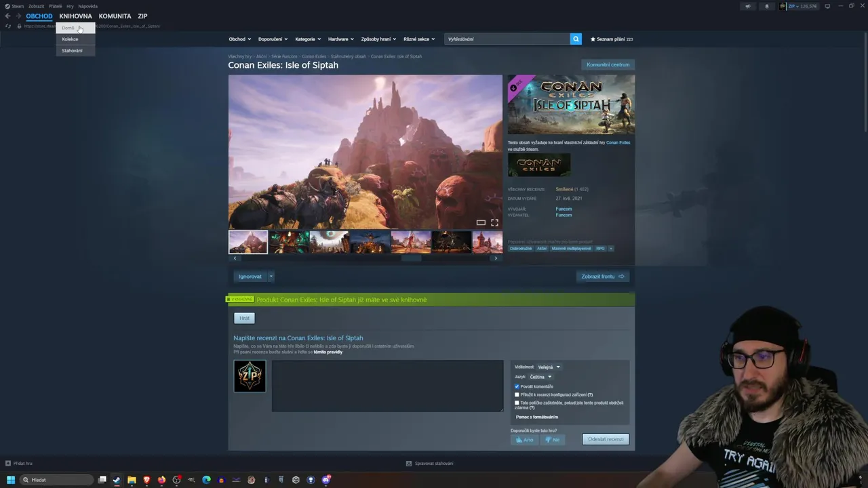Recommend the game with Ano thumbs up

(525, 440)
